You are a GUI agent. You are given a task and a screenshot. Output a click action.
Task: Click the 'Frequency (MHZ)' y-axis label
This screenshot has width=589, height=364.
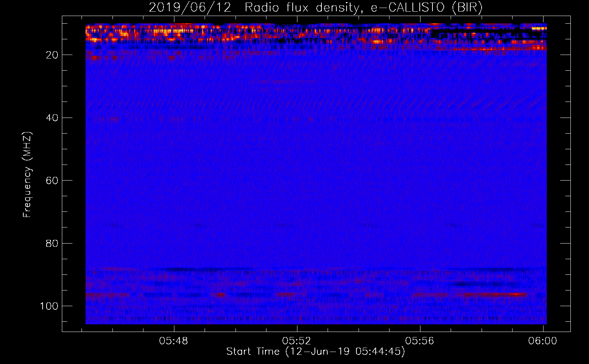[27, 175]
